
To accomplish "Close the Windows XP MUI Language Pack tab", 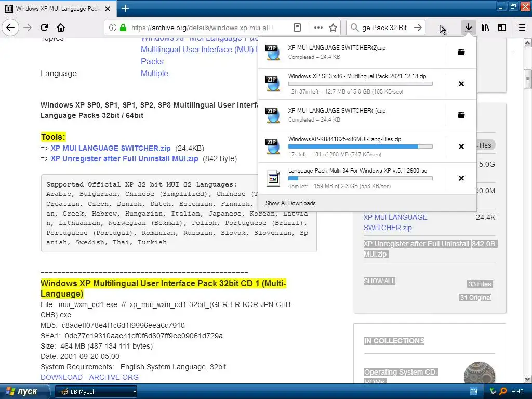I will click(108, 9).
